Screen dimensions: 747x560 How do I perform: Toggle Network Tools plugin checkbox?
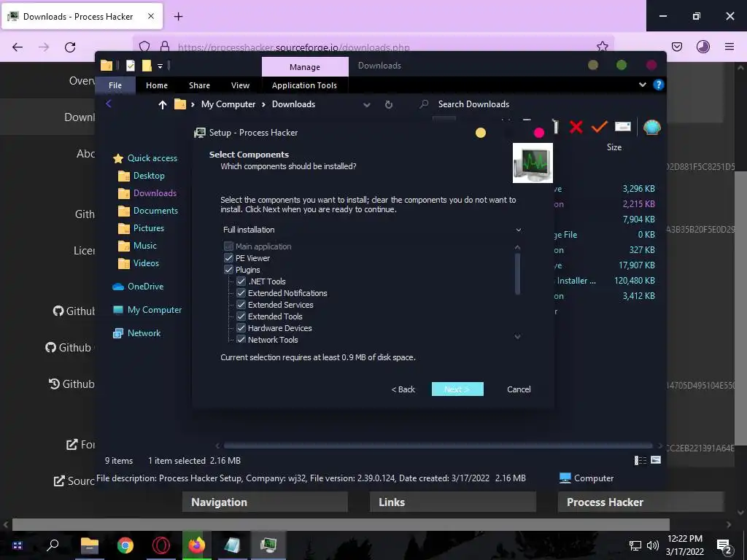[x=241, y=340]
